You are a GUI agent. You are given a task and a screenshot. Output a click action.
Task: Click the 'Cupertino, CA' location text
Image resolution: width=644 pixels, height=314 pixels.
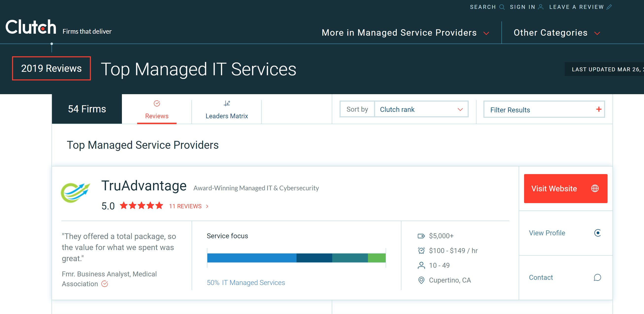pos(450,280)
